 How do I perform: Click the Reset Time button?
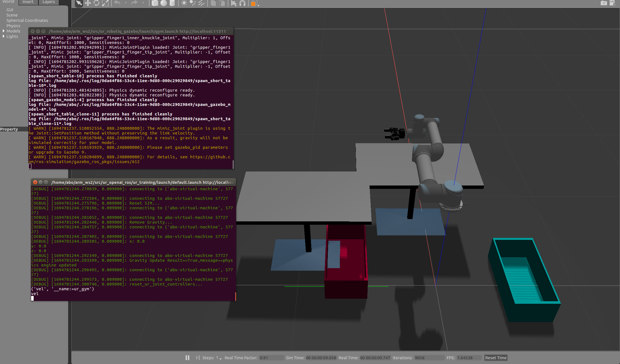(495, 358)
